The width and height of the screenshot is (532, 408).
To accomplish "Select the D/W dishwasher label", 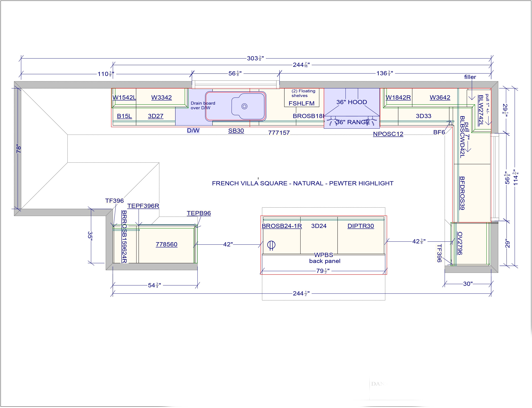I will click(x=193, y=131).
